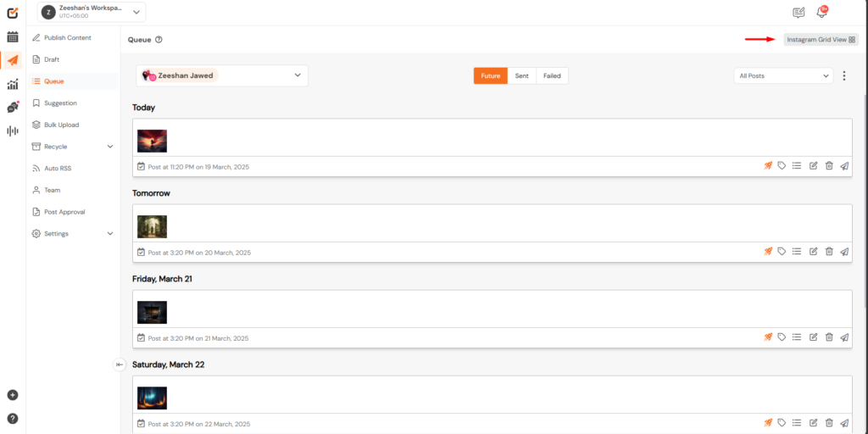Image resolution: width=868 pixels, height=434 pixels.
Task: Open the Zeeshan Jawed account selector
Action: click(x=222, y=75)
